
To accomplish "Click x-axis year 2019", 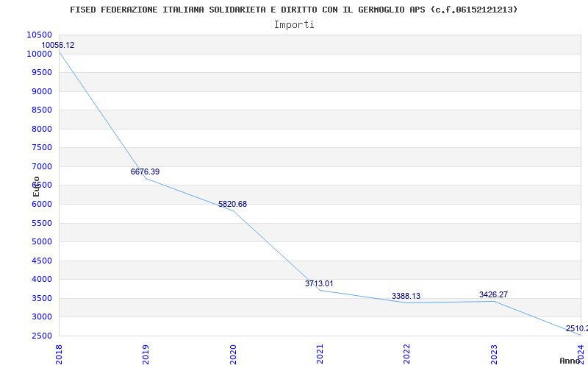I will [146, 354].
